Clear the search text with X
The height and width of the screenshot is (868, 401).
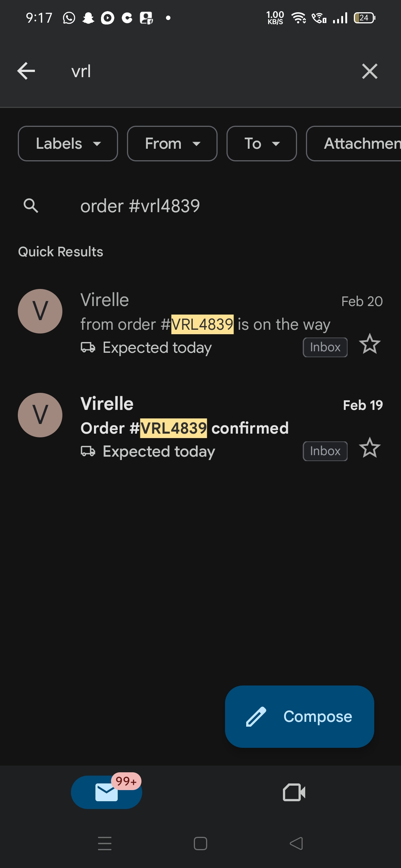[369, 71]
